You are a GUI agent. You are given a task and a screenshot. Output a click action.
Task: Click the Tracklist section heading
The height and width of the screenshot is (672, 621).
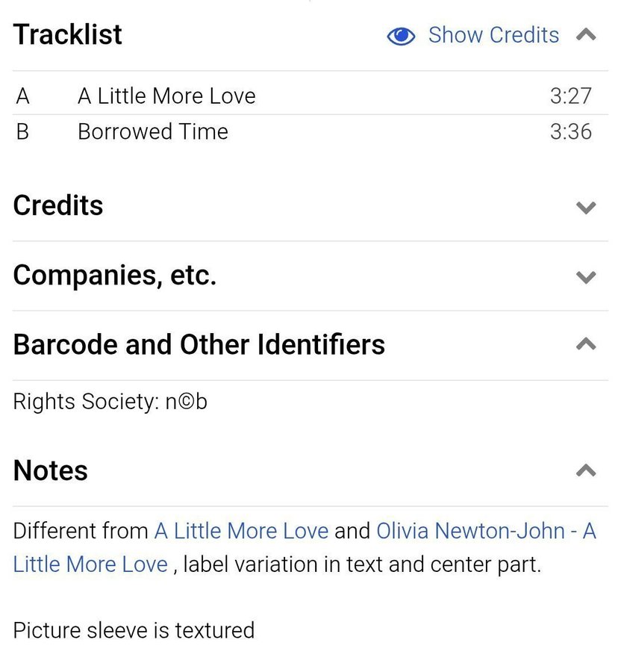click(x=68, y=34)
